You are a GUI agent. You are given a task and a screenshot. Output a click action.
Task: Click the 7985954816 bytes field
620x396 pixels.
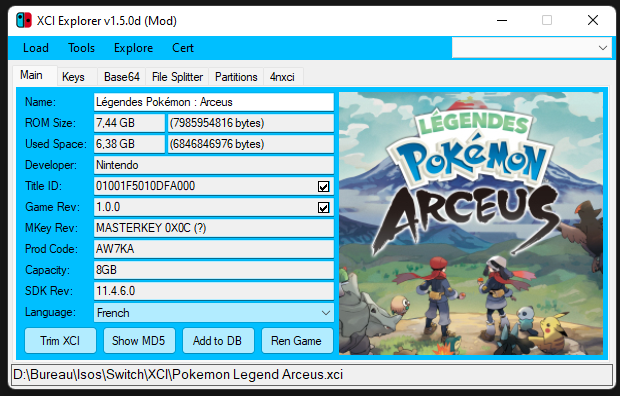(x=251, y=123)
